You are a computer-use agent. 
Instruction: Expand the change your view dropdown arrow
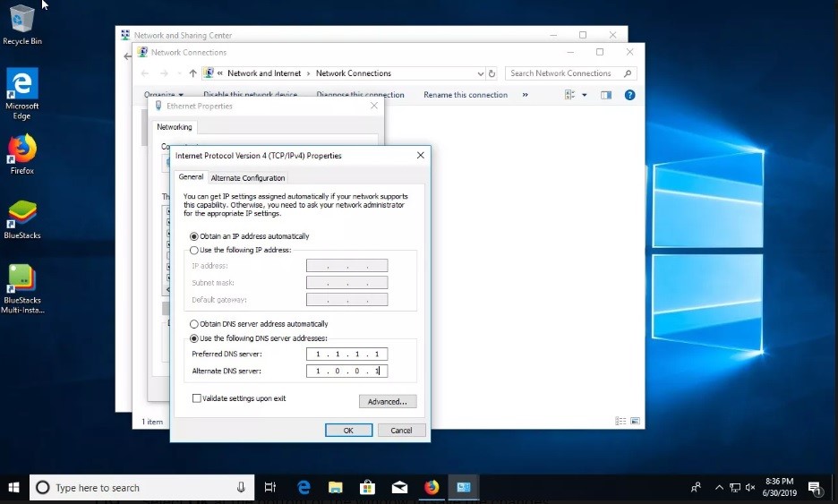coord(585,95)
